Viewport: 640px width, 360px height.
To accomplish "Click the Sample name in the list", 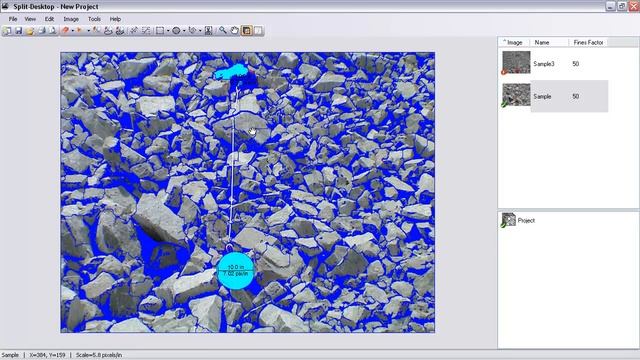I will click(x=542, y=97).
